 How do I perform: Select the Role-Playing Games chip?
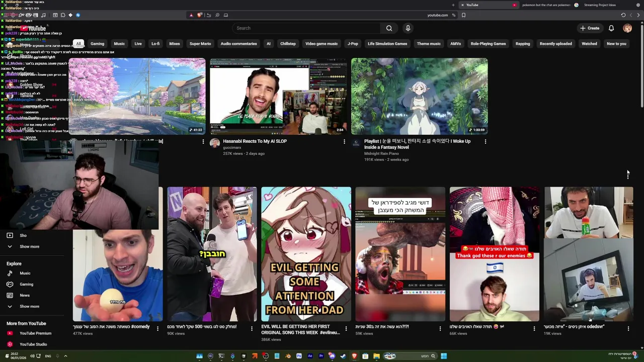click(488, 44)
